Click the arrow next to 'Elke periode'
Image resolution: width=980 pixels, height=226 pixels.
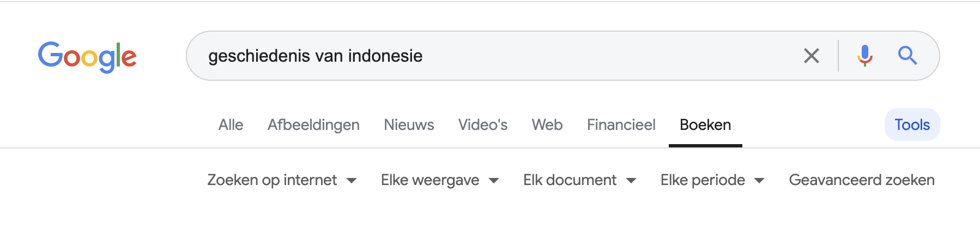click(x=759, y=181)
